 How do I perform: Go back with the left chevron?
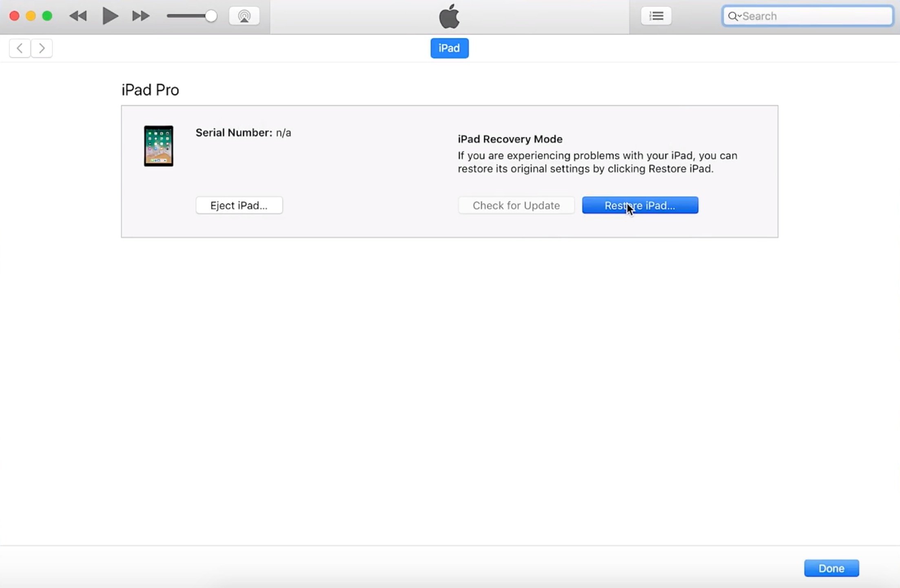20,48
